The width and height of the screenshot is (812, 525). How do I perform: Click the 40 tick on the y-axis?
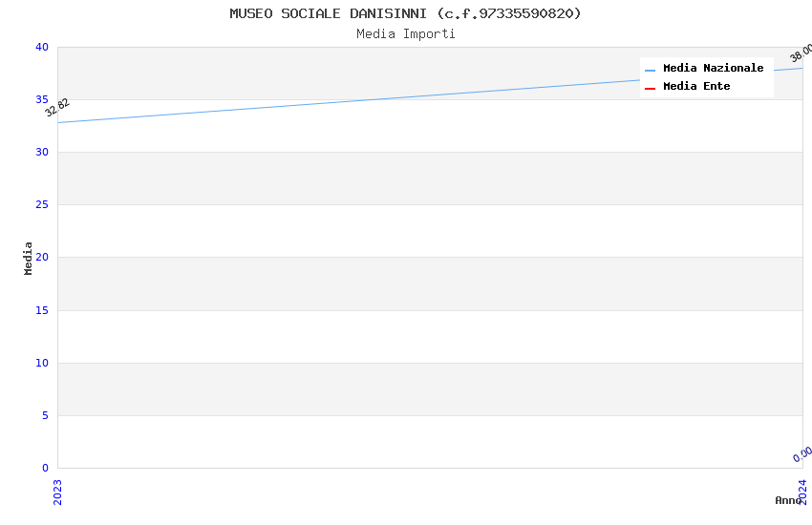[42, 48]
